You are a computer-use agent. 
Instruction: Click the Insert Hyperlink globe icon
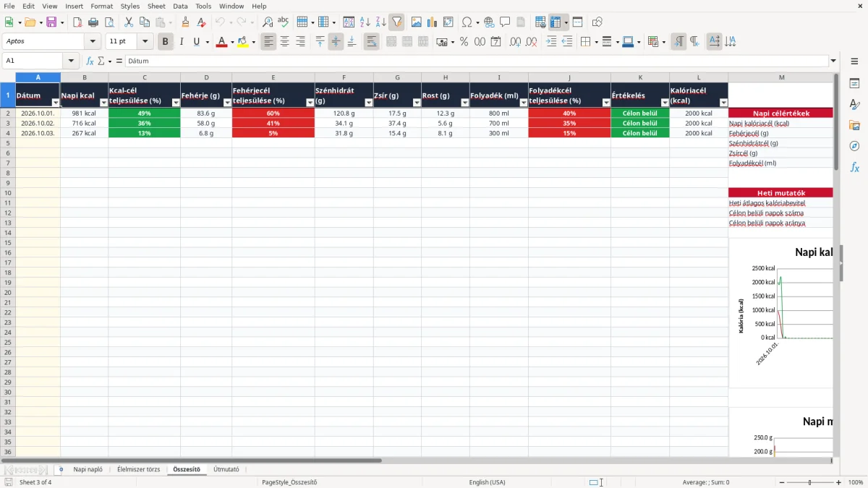pyautogui.click(x=489, y=22)
